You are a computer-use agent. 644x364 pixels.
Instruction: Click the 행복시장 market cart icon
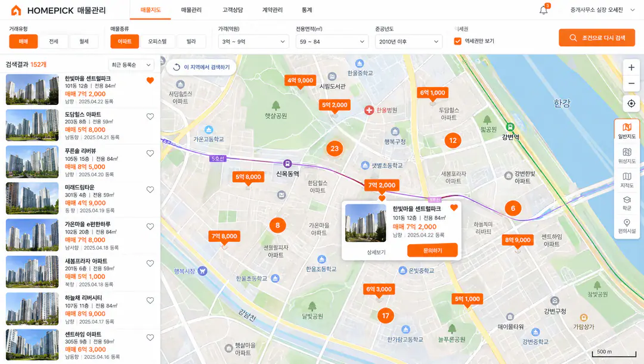click(202, 271)
